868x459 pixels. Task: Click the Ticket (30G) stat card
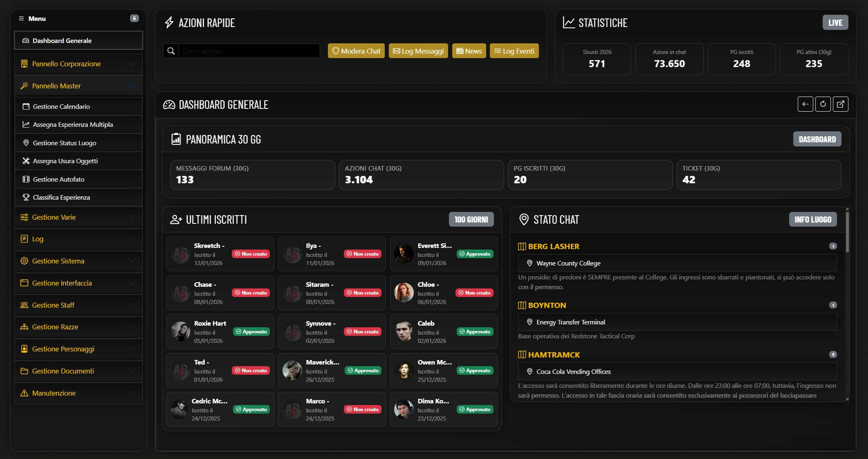tap(759, 175)
